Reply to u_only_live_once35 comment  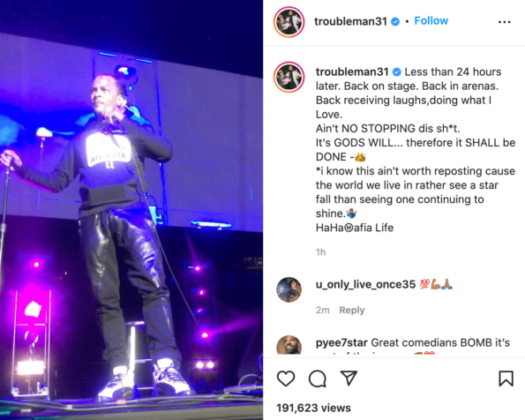coord(351,310)
